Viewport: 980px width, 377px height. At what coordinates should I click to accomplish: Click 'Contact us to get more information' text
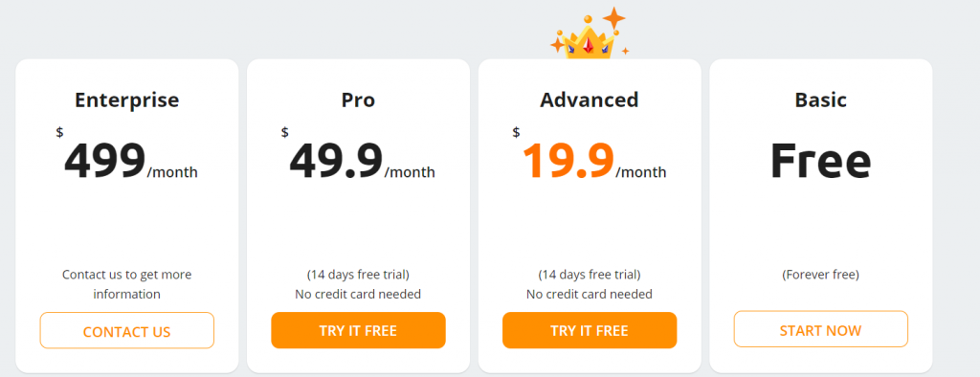click(127, 284)
